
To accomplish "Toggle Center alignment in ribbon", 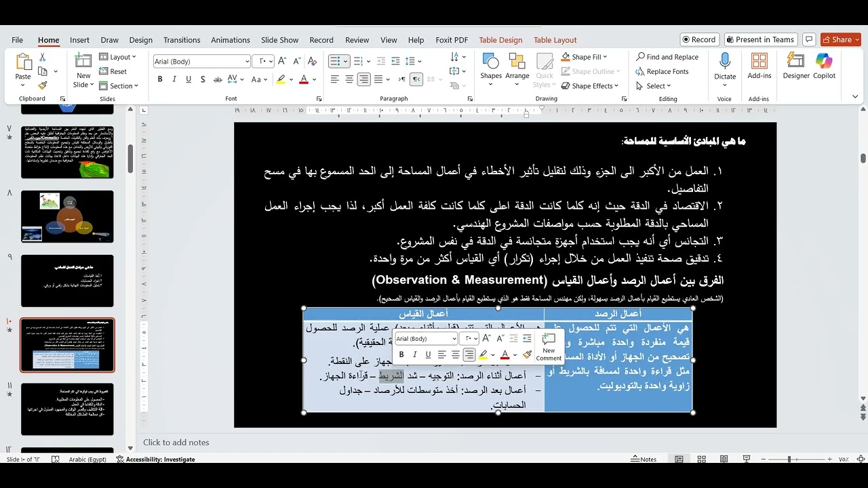I will (349, 79).
